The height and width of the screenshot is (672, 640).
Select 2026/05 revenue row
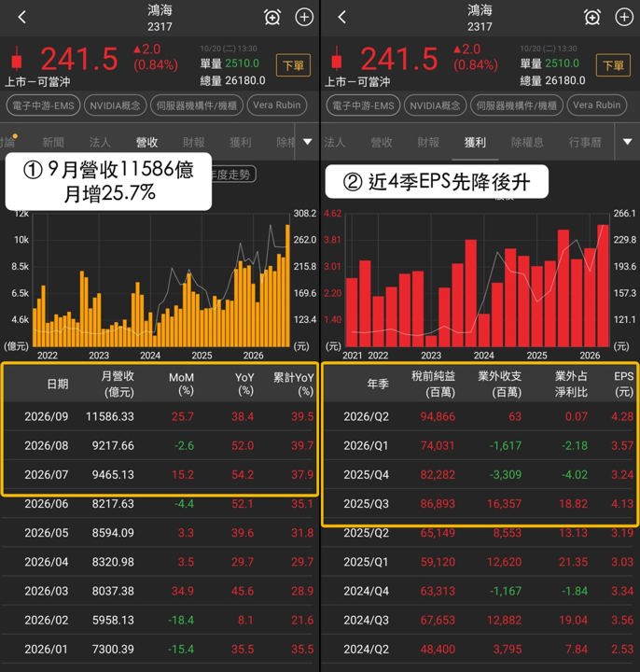pos(160,533)
